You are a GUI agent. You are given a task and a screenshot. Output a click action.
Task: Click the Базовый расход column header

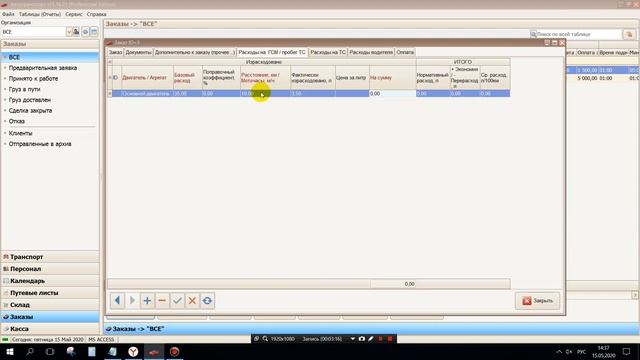(187, 78)
